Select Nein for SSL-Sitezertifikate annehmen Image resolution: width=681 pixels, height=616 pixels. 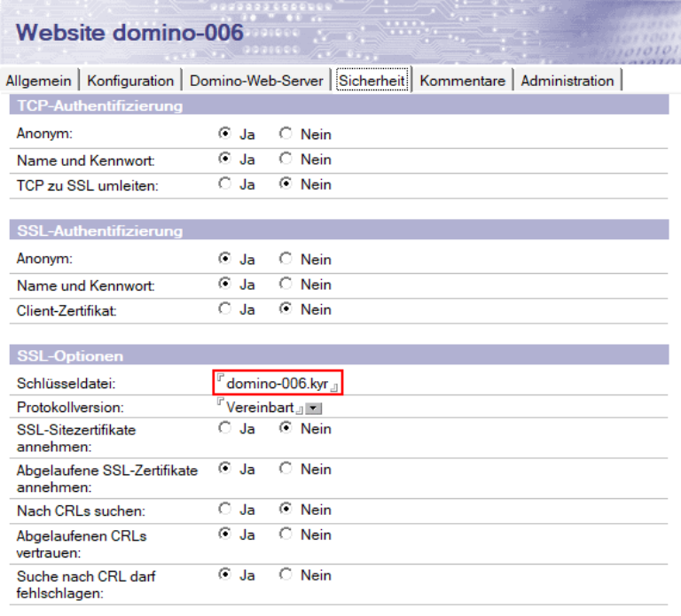(x=286, y=428)
